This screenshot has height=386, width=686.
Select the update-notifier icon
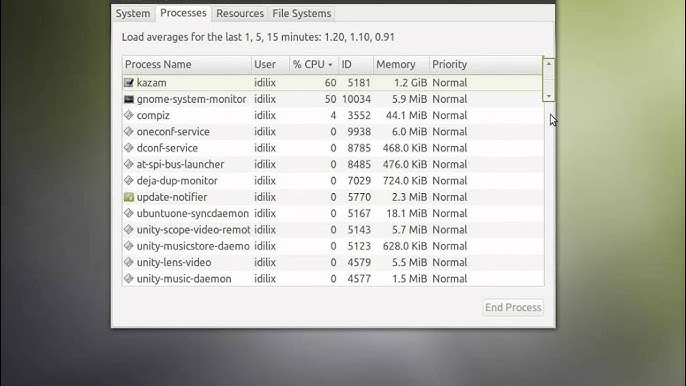point(129,197)
